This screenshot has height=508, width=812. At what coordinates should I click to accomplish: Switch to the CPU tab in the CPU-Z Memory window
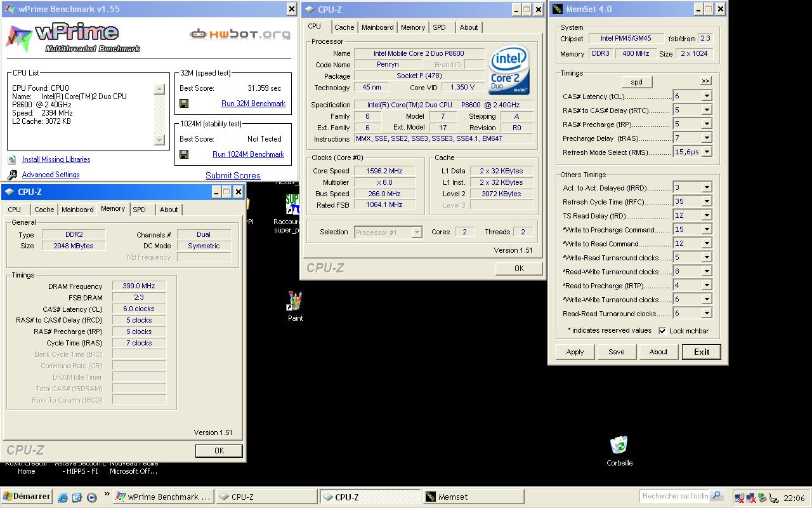coord(15,210)
